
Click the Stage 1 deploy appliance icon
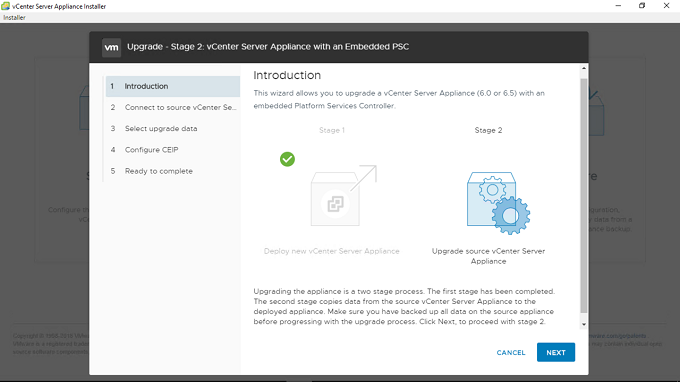[343, 196]
